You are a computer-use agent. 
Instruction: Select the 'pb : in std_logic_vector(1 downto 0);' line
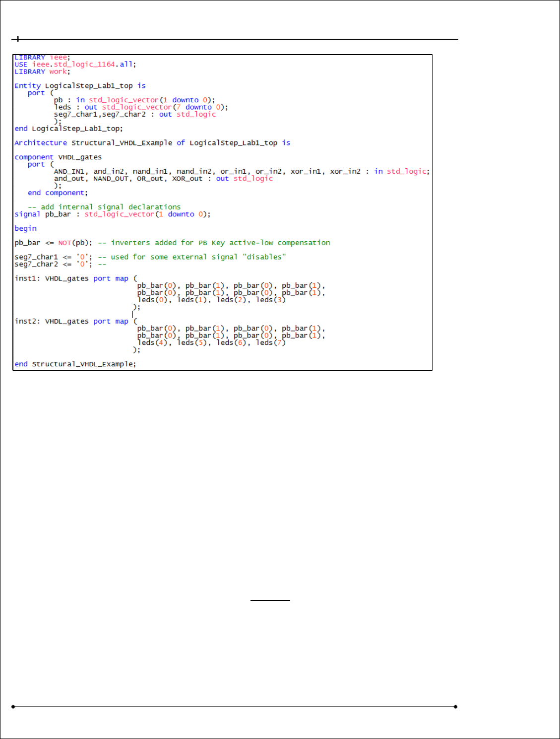134,100
